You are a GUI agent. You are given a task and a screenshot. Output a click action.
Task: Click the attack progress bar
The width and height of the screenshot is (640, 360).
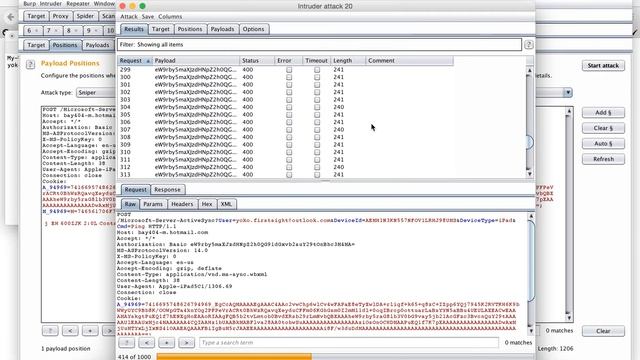pyautogui.click(x=345, y=357)
